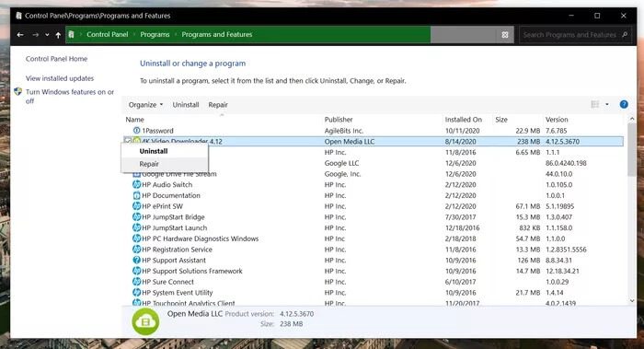Sort by the Publisher column header

tap(339, 120)
